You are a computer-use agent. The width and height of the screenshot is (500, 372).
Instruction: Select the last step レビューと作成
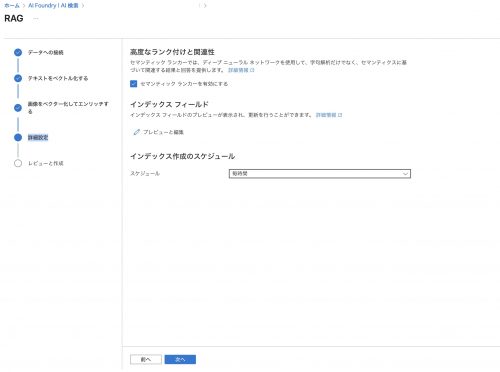46,163
